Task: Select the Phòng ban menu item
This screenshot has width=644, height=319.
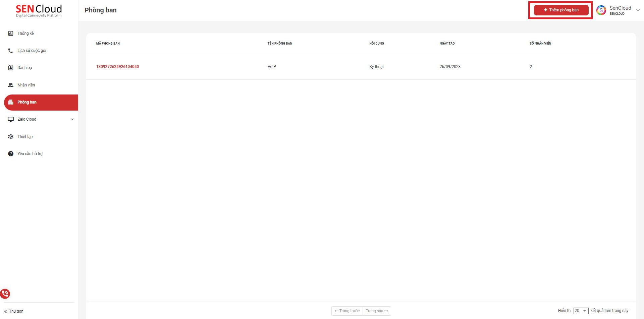Action: tap(27, 102)
